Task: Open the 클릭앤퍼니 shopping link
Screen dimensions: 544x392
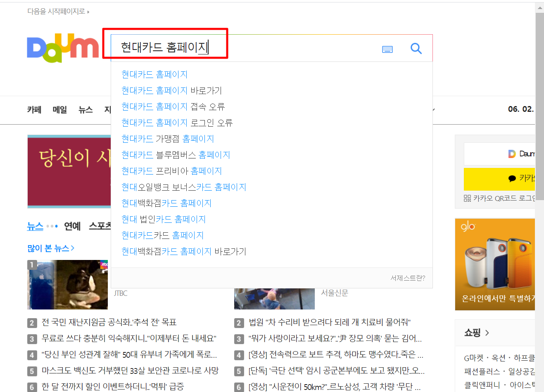Action: tap(482, 385)
